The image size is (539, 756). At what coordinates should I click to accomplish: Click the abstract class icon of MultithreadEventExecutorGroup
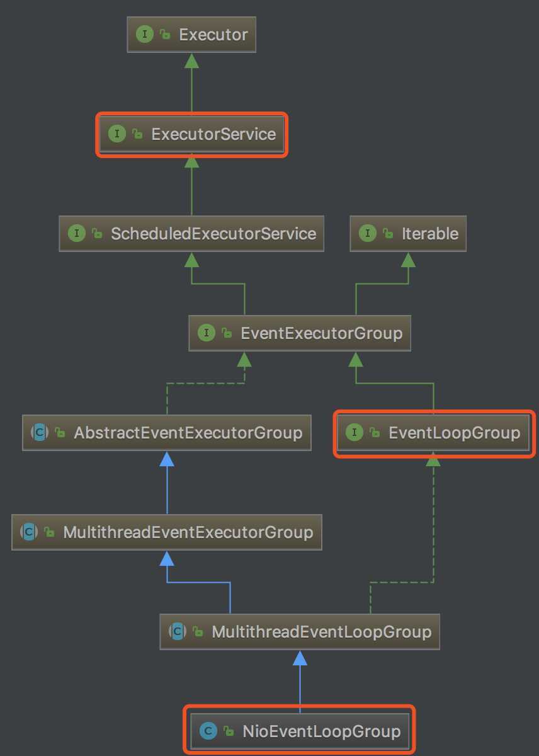coord(28,532)
